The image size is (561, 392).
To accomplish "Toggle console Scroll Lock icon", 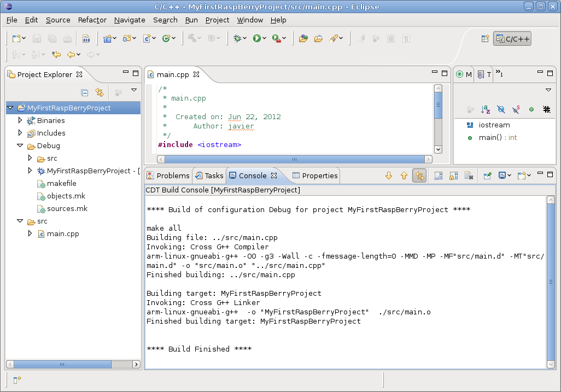I will (x=453, y=175).
